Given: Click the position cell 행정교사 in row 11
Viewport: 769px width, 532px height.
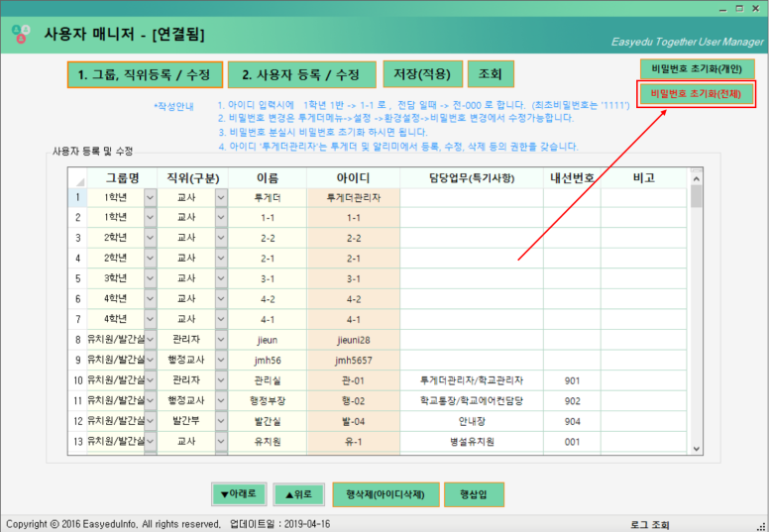Looking at the screenshot, I should point(186,400).
